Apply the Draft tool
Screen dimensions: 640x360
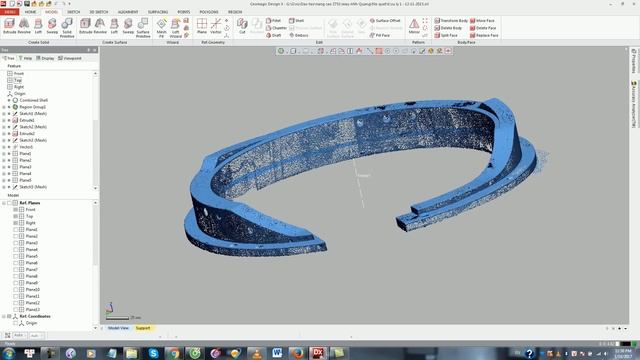[x=273, y=35]
